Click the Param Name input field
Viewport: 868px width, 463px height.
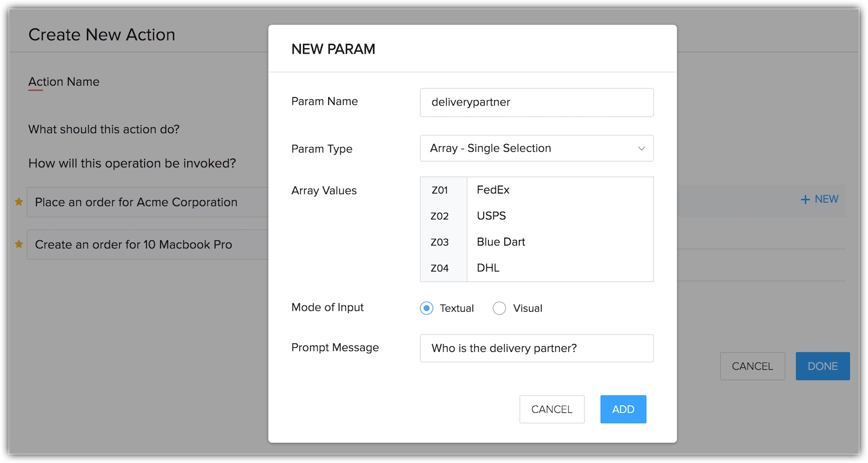tap(536, 103)
